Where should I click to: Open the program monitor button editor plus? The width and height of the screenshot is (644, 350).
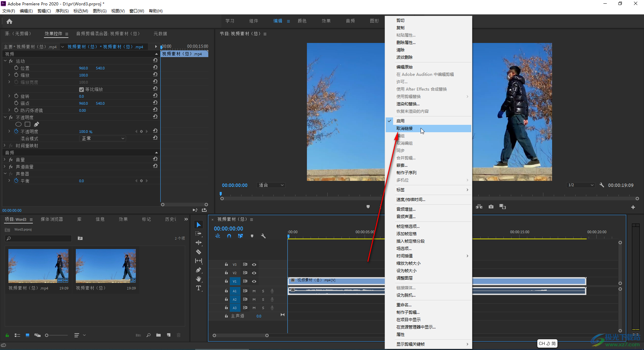coord(633,207)
